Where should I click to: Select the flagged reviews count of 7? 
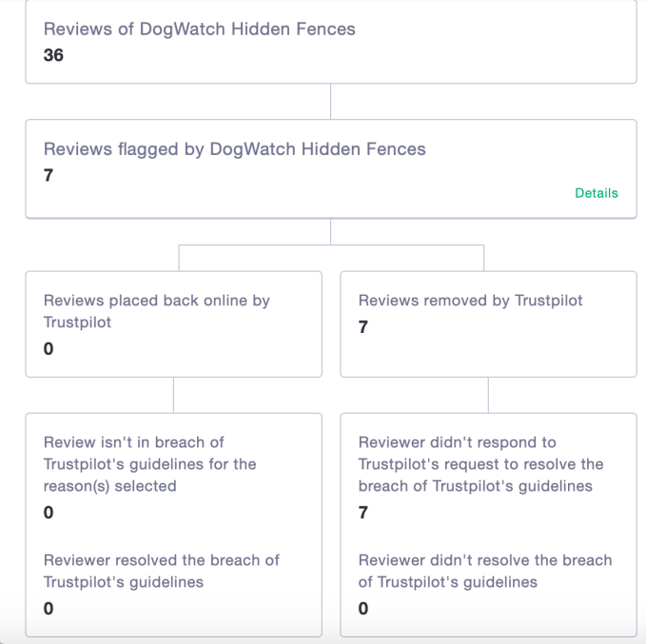[x=49, y=175]
